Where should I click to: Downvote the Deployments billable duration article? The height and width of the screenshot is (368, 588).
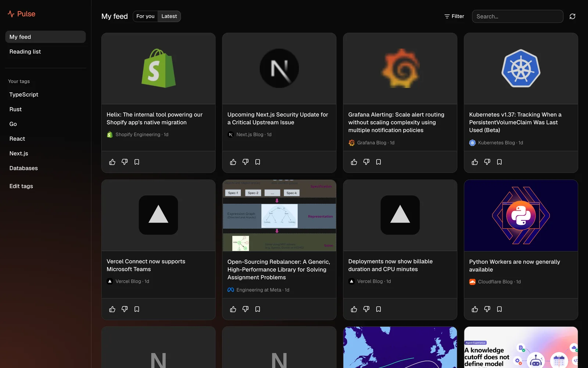click(x=366, y=309)
